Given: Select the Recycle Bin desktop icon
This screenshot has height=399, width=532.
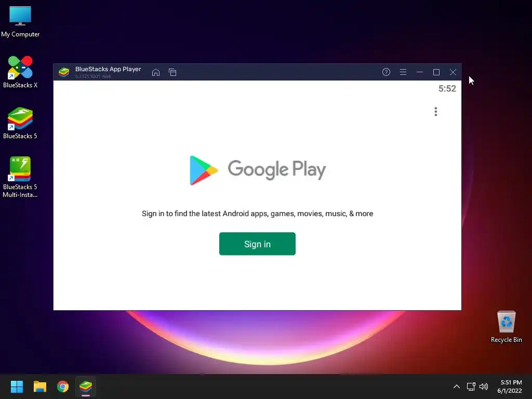Looking at the screenshot, I should 506,327.
